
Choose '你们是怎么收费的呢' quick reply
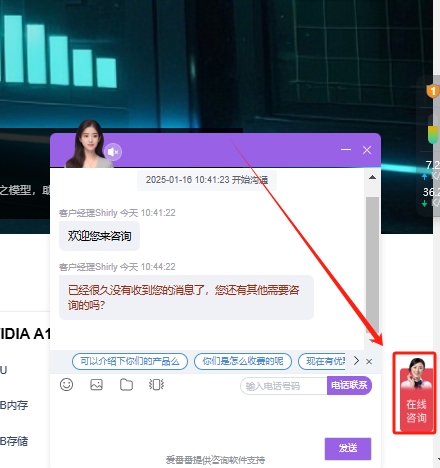point(243,361)
